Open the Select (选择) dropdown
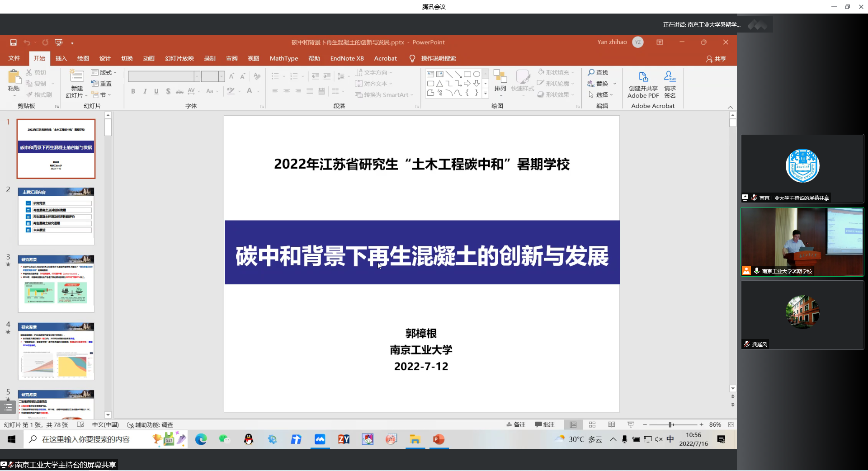The image size is (868, 471). (x=601, y=95)
